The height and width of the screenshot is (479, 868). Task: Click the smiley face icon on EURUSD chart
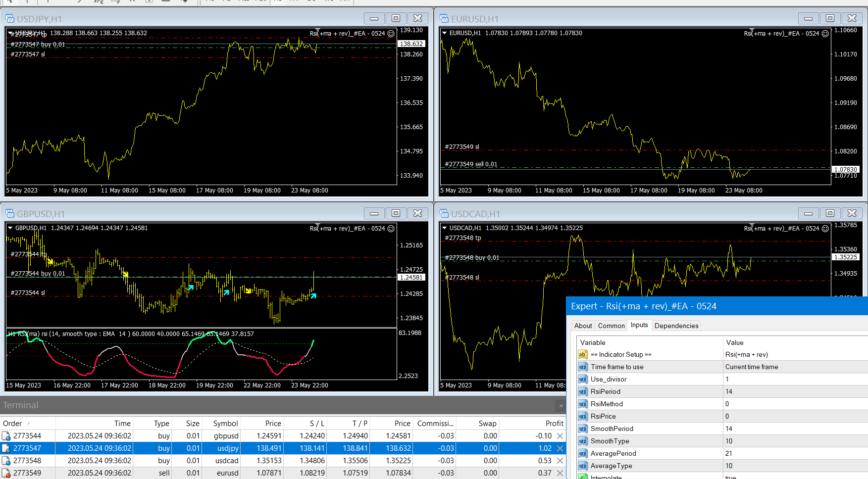pyautogui.click(x=825, y=34)
